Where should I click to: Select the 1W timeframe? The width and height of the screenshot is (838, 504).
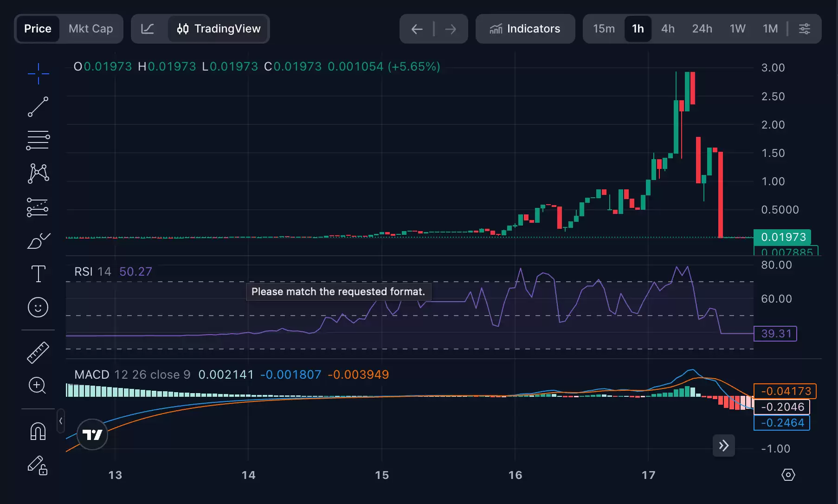point(737,29)
